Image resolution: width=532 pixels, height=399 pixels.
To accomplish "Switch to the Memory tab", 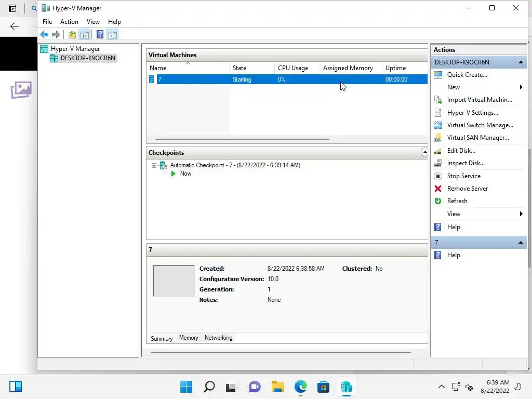I will point(189,338).
